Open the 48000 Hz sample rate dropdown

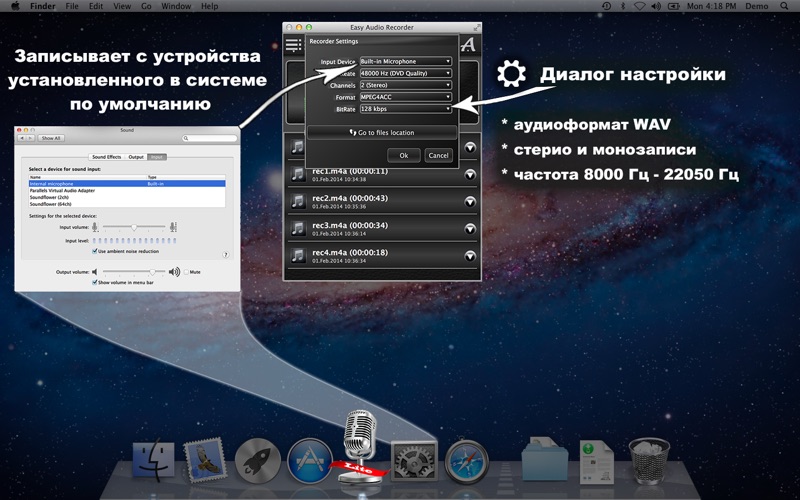[406, 73]
